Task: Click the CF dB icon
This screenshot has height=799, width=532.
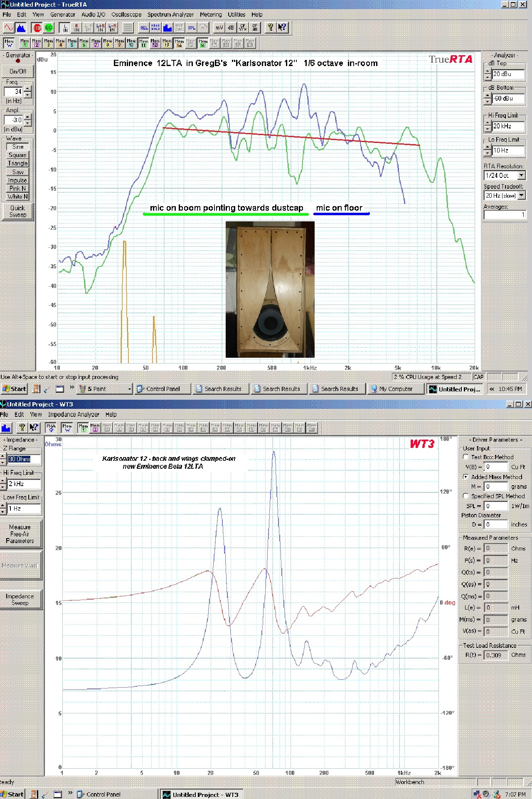Action: (255, 28)
